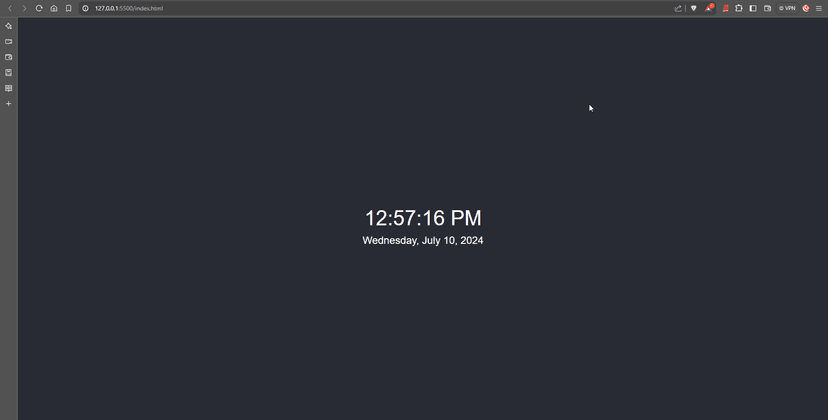Screen dimensions: 828x420
Task: Open the Brave Wallet icon in the toolbar
Action: 768,8
